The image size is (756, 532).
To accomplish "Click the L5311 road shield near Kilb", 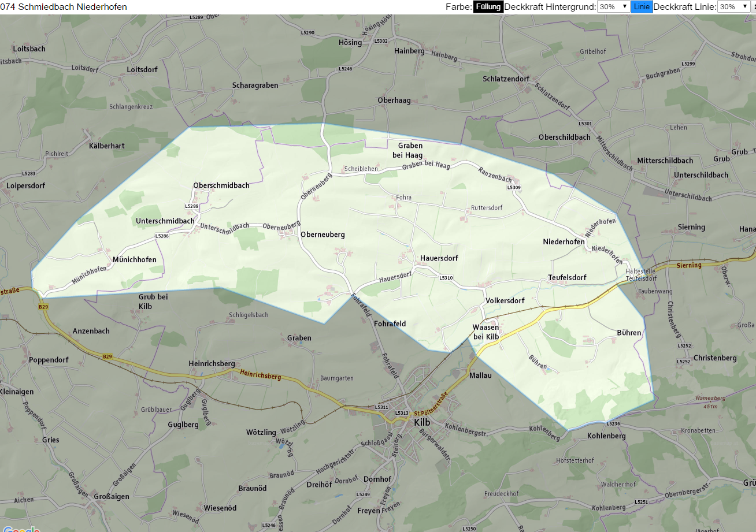I will (x=381, y=407).
